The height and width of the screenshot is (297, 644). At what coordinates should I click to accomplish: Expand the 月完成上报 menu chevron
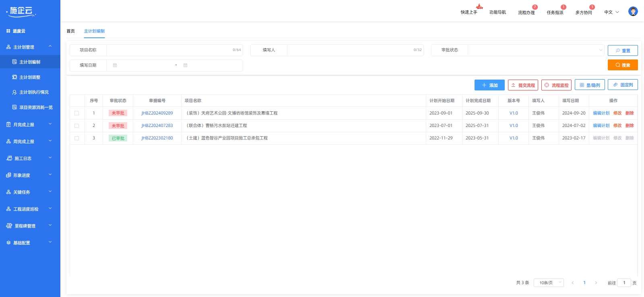50,124
